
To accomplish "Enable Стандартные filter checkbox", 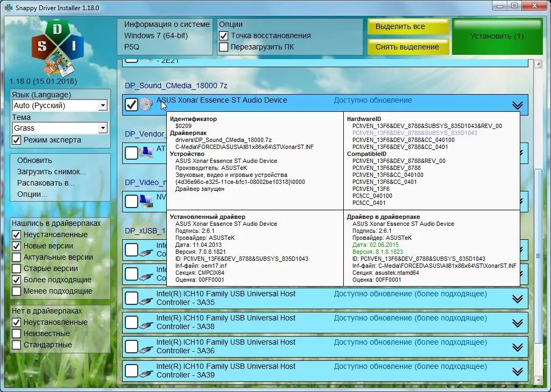I will [x=16, y=345].
